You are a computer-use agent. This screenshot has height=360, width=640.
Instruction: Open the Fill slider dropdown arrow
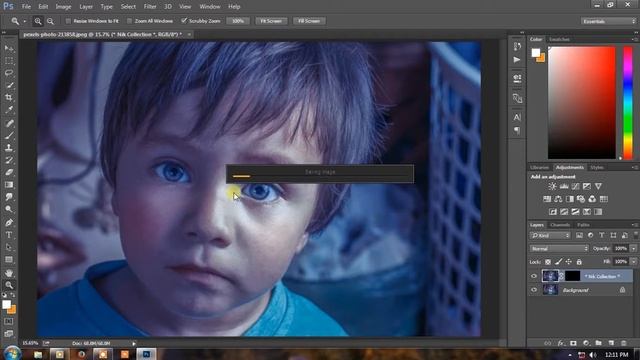(x=633, y=262)
